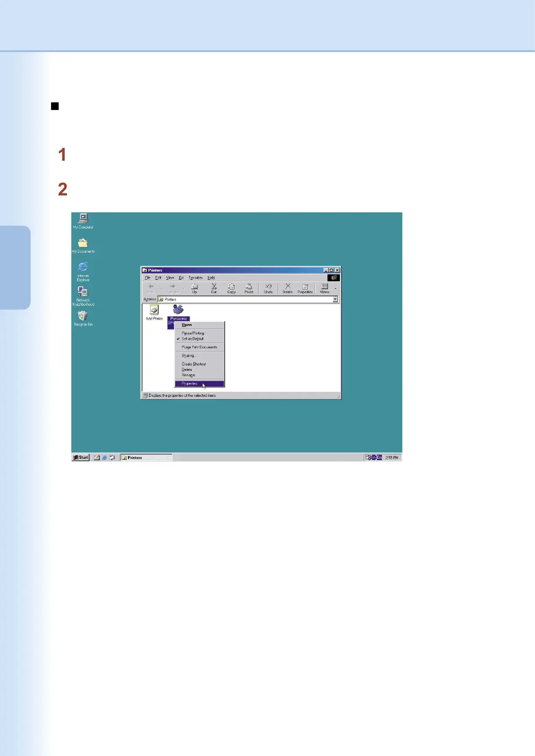Click status bar text 'Displays the properties'
Image resolution: width=535 pixels, height=756 pixels.
pos(183,396)
